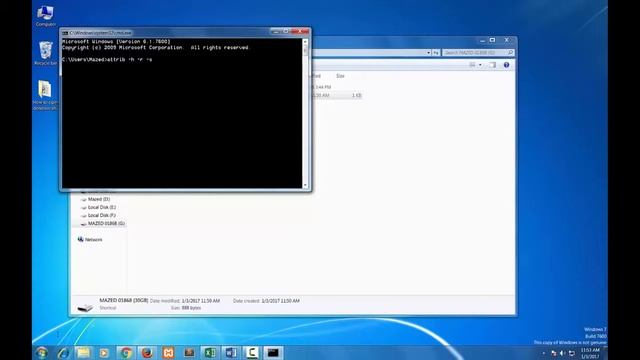Open Windows Explorer folder icon on taskbar
The width and height of the screenshot is (640, 360).
83,353
